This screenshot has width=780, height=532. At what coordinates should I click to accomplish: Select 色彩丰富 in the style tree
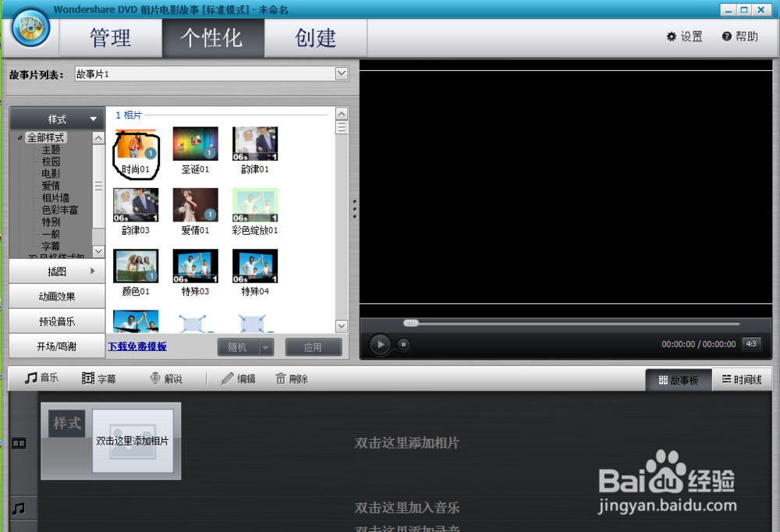click(60, 210)
